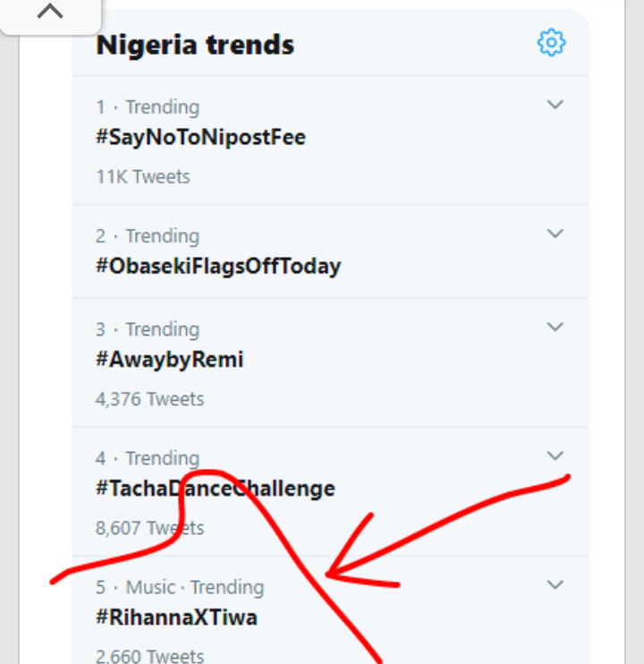The image size is (644, 664).
Task: Open the #SayNoToNipostFee hashtag
Action: pyautogui.click(x=200, y=138)
